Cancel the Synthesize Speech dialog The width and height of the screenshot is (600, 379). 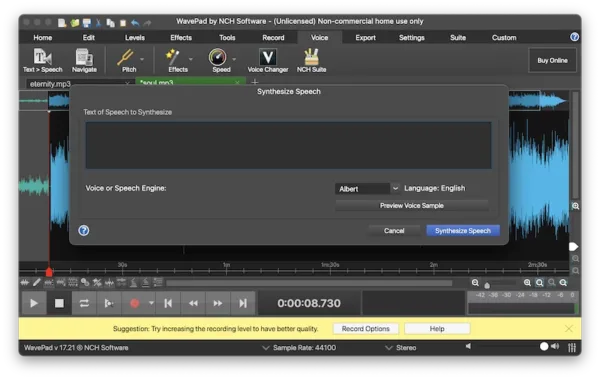tap(394, 230)
